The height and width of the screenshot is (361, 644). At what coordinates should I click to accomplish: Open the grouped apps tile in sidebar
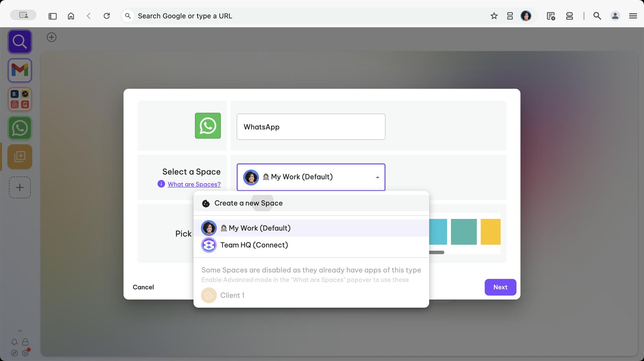(x=20, y=99)
